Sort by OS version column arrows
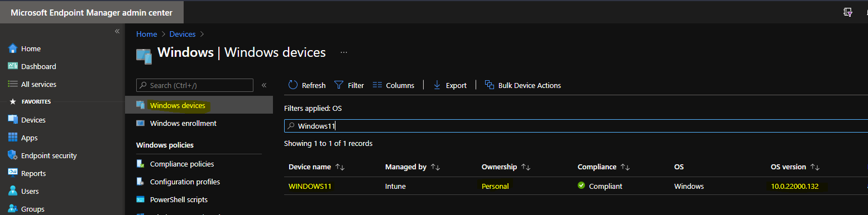The width and height of the screenshot is (868, 215). (x=814, y=167)
